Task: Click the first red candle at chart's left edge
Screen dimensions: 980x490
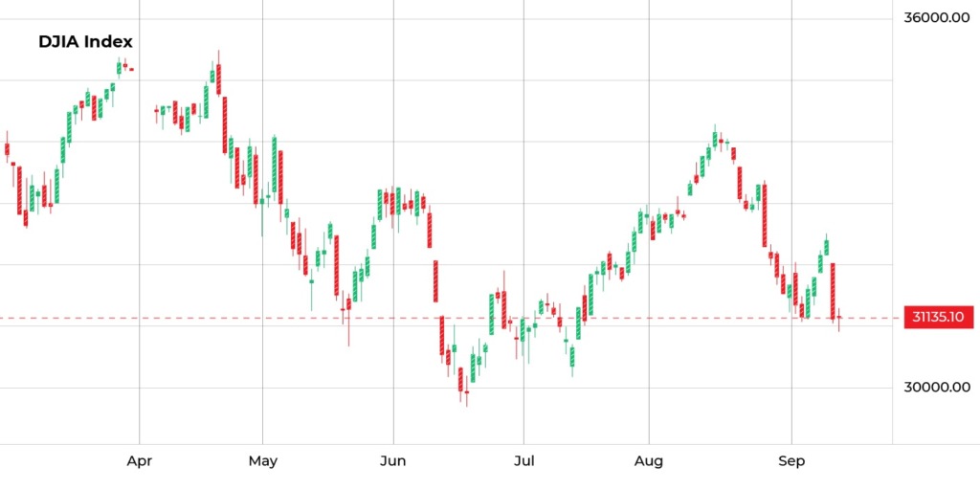Action: click(x=7, y=149)
